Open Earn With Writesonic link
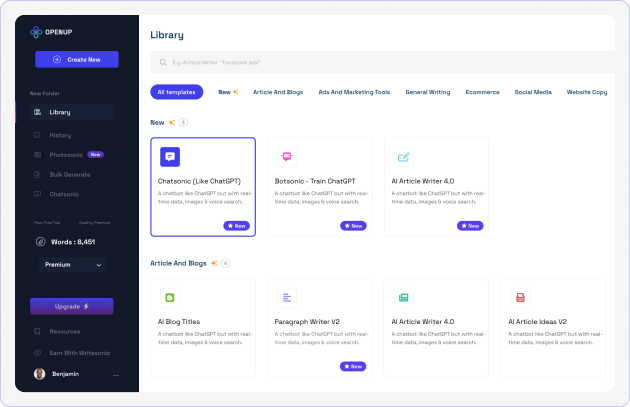This screenshot has width=630, height=407. point(78,353)
